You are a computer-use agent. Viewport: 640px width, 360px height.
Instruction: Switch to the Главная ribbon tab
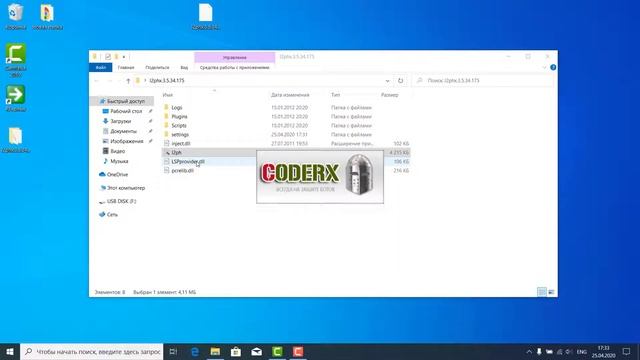tap(126, 67)
